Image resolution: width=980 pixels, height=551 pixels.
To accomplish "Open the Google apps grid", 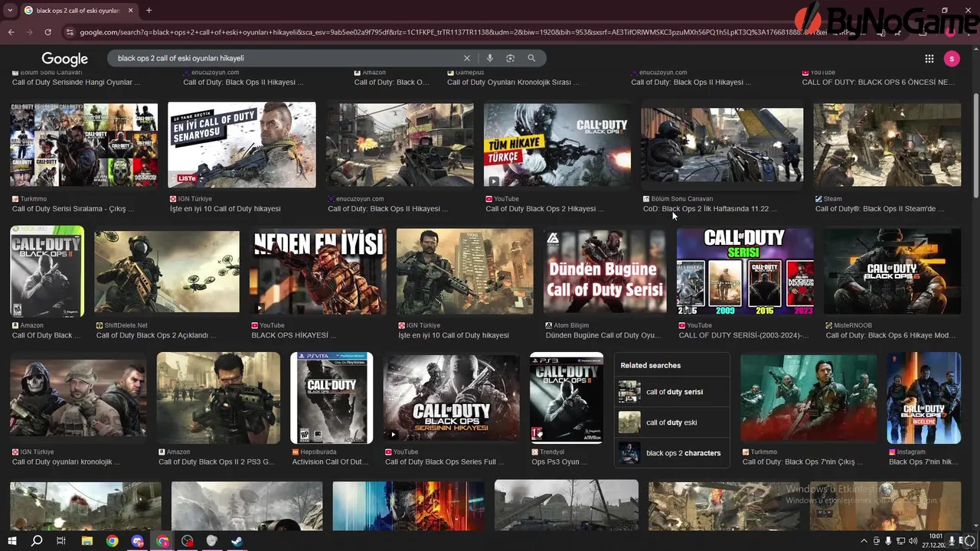I will (929, 59).
